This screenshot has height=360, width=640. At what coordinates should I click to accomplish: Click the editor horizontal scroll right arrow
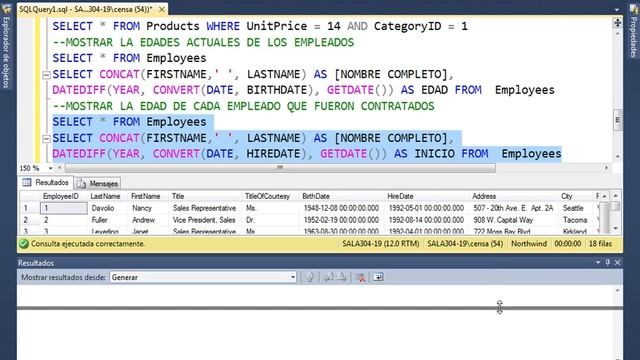click(607, 168)
